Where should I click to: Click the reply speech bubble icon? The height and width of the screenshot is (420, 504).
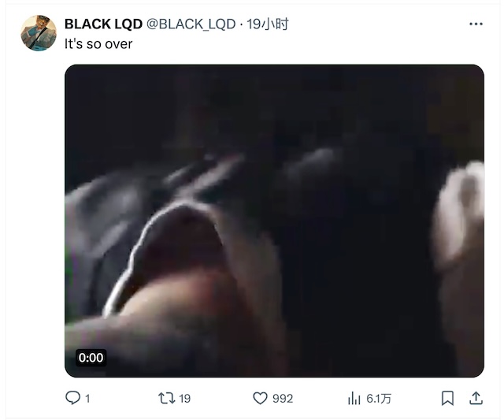tap(72, 398)
